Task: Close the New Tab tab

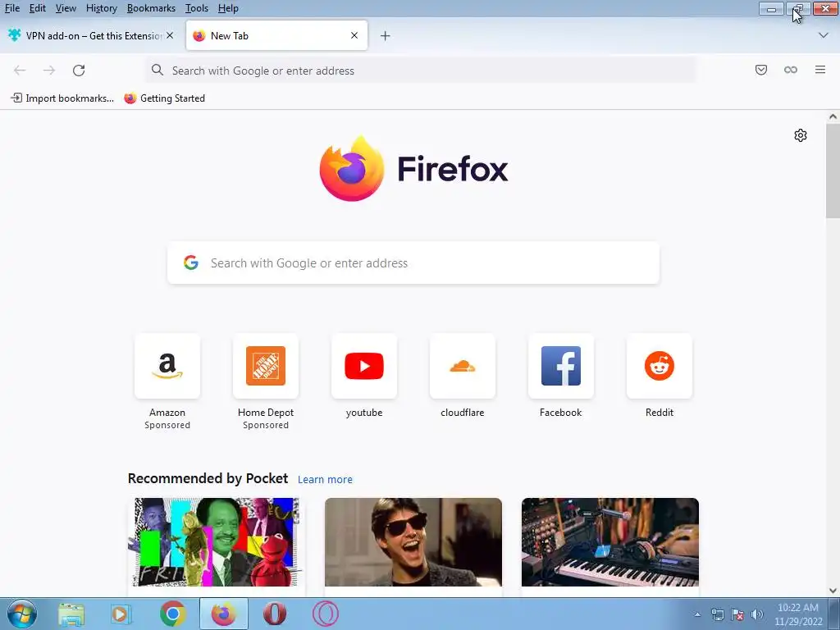Action: click(x=354, y=35)
